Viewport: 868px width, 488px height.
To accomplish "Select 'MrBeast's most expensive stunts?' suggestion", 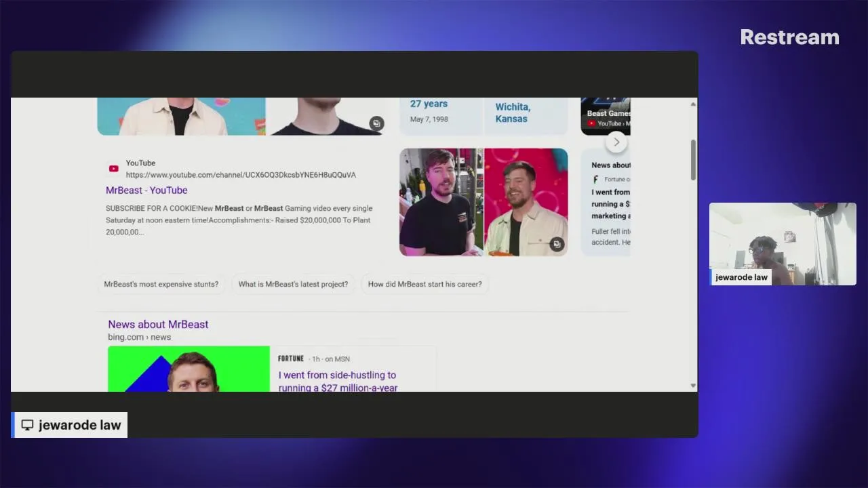I will pyautogui.click(x=161, y=284).
